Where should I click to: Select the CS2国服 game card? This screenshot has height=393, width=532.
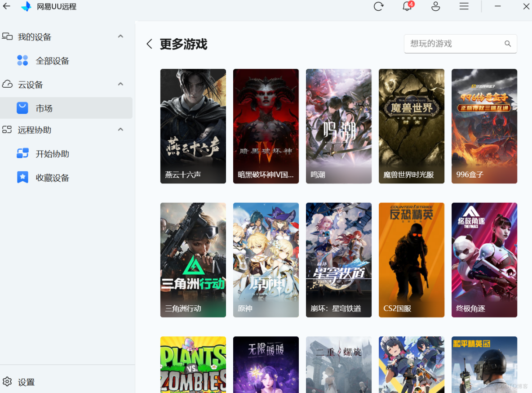pos(411,259)
